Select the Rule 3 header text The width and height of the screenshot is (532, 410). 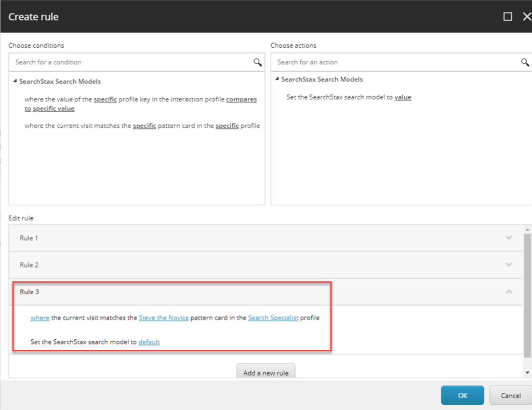(x=29, y=292)
